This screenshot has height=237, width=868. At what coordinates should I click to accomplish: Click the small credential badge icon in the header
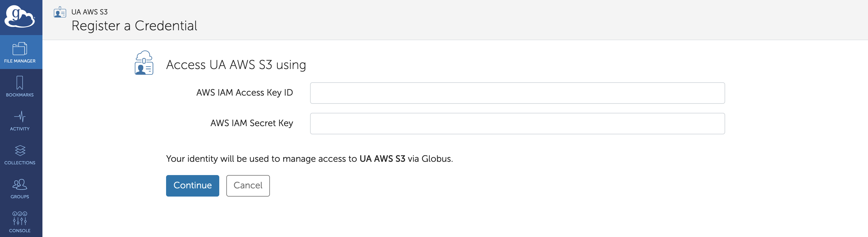60,12
